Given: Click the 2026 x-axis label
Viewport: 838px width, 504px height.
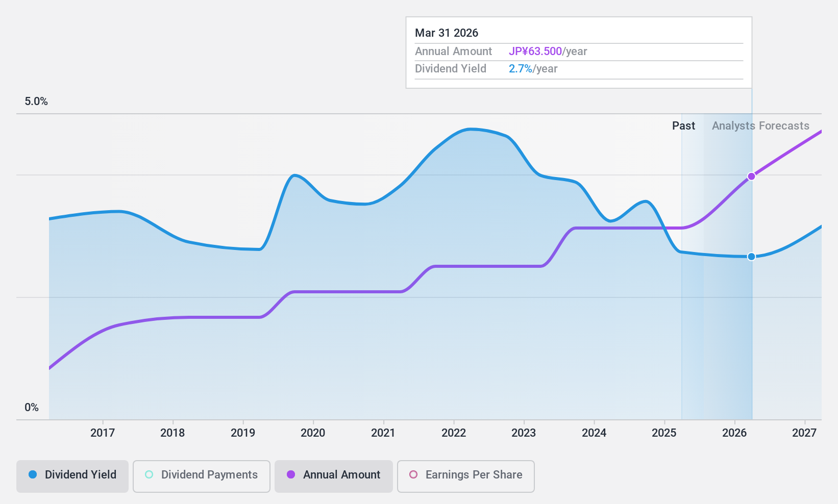Looking at the screenshot, I should [734, 433].
